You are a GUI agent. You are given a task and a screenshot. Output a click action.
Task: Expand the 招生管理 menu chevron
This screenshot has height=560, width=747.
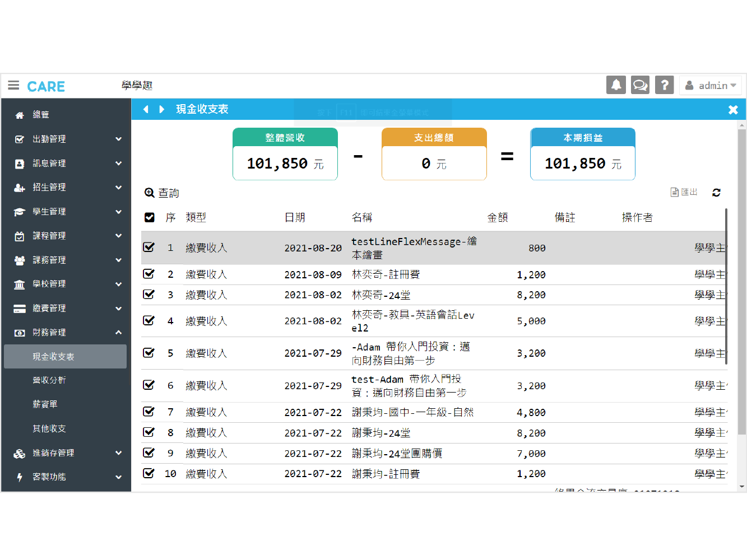coord(118,188)
